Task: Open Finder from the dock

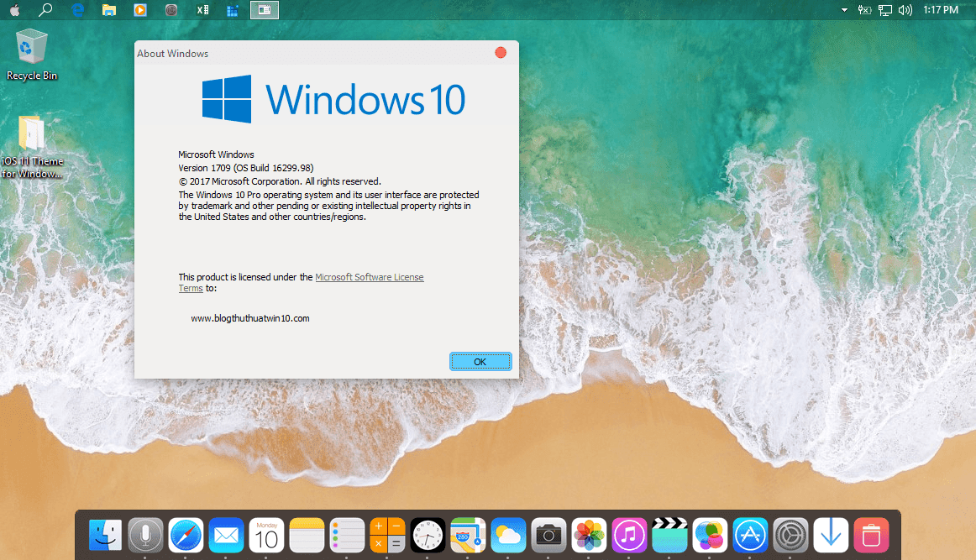Action: point(105,535)
